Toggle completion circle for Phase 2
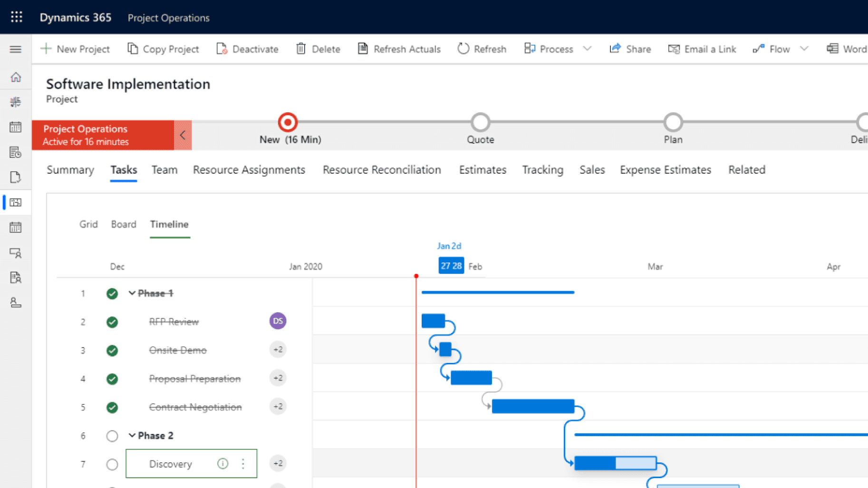Viewport: 868px width, 488px height. pyautogui.click(x=112, y=436)
